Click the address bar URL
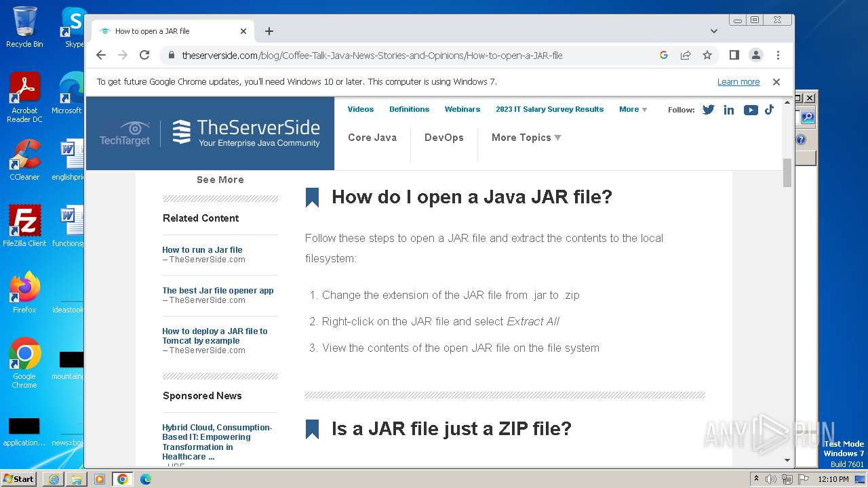 coord(372,56)
